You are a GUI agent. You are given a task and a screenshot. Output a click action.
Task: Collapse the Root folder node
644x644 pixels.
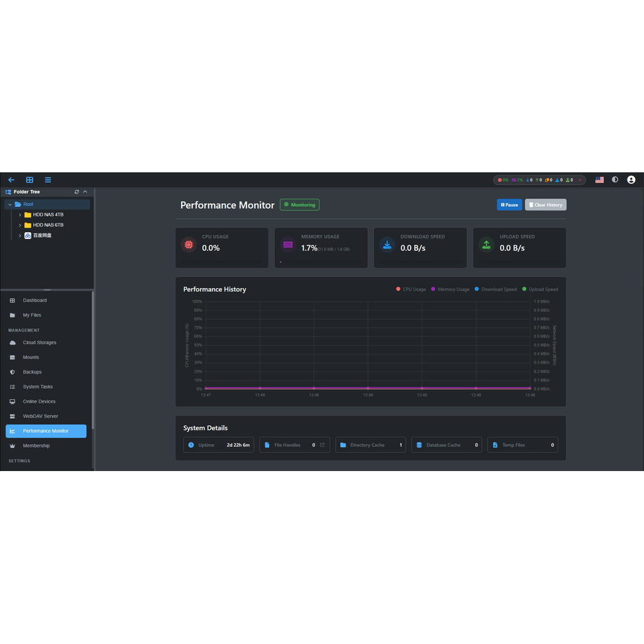click(x=10, y=204)
